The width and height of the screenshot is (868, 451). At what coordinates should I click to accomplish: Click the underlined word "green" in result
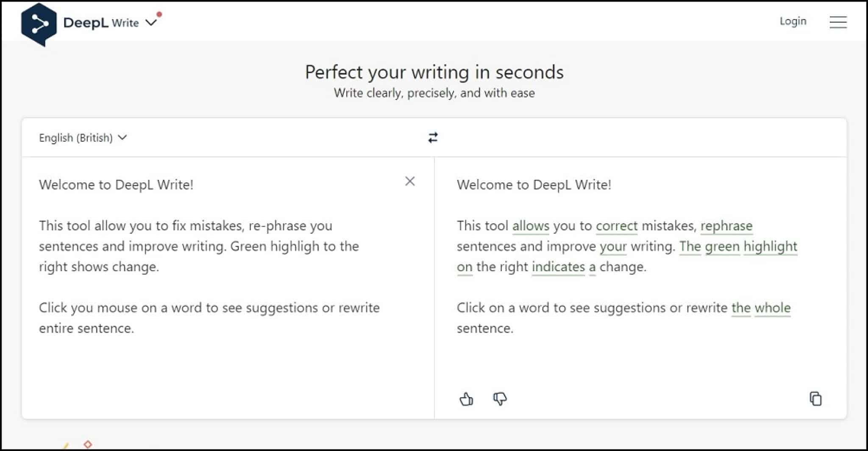(x=722, y=247)
